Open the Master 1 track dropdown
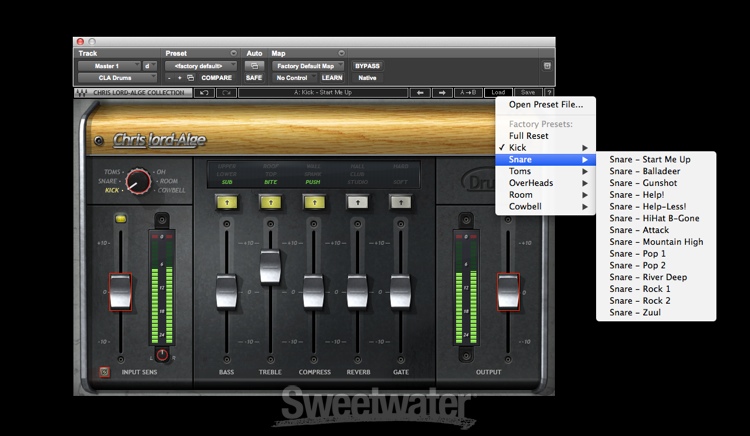Screen dimensions: 750x436 [109, 66]
